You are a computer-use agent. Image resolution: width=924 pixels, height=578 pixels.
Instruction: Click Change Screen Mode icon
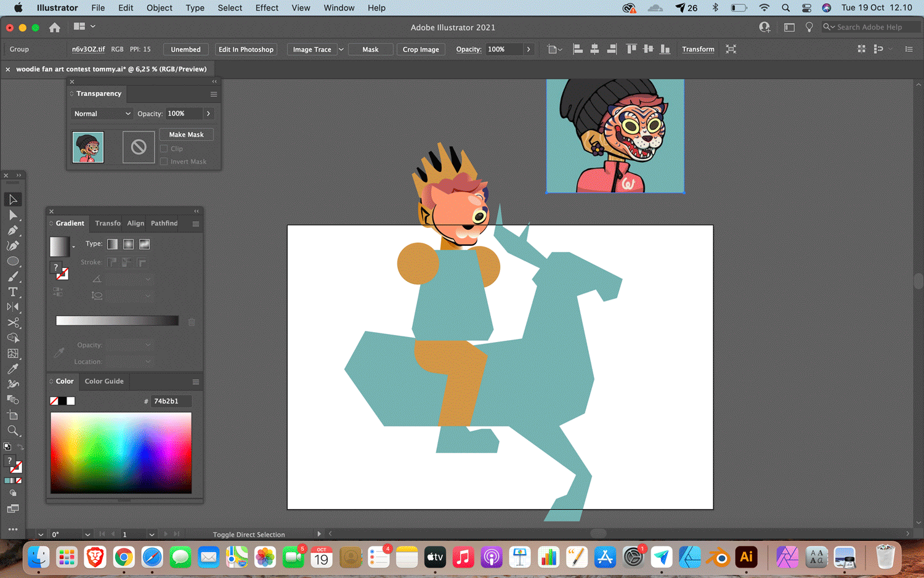tap(13, 509)
